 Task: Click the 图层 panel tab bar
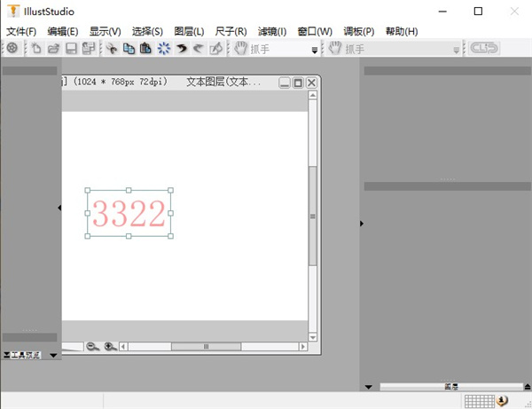pyautogui.click(x=451, y=387)
